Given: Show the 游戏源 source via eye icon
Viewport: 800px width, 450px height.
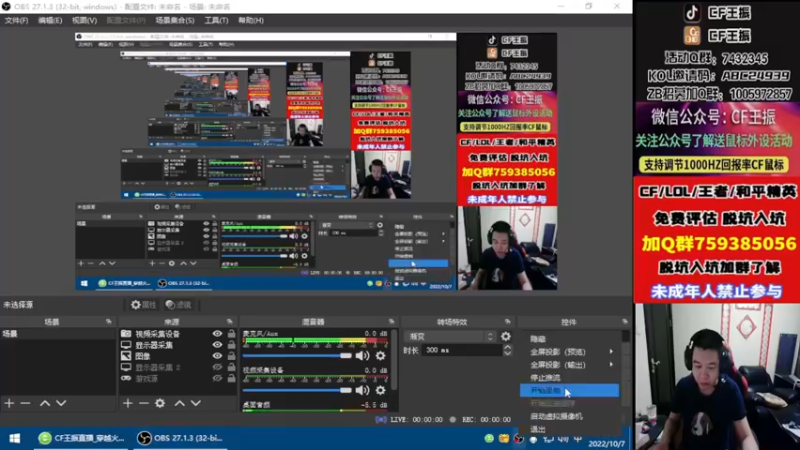Looking at the screenshot, I should tap(217, 379).
